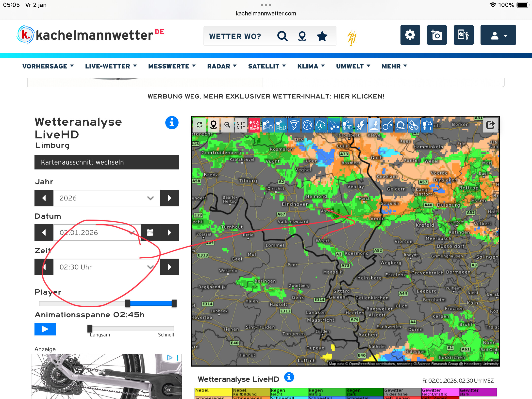Screen dimensions: 532x399
Task: Click the Gewitter stark legend swatch
Action: click(478, 392)
